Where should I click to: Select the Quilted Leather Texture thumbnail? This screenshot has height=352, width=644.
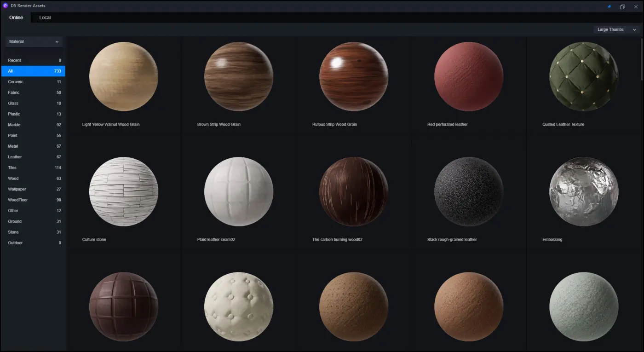584,76
